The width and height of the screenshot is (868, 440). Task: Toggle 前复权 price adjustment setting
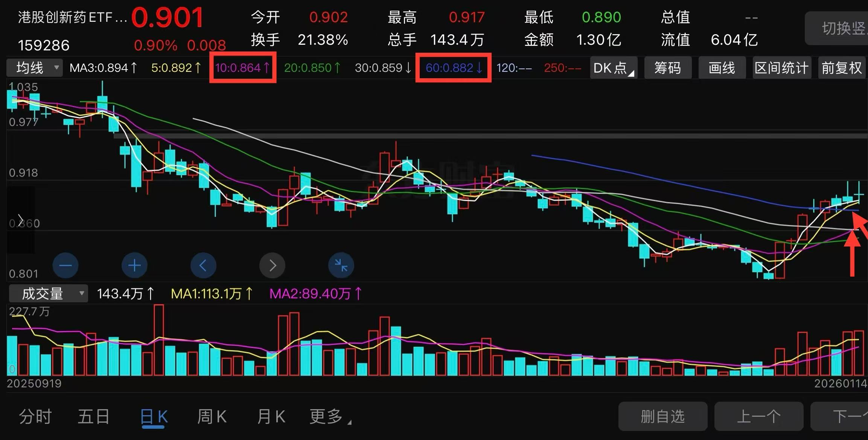(842, 68)
